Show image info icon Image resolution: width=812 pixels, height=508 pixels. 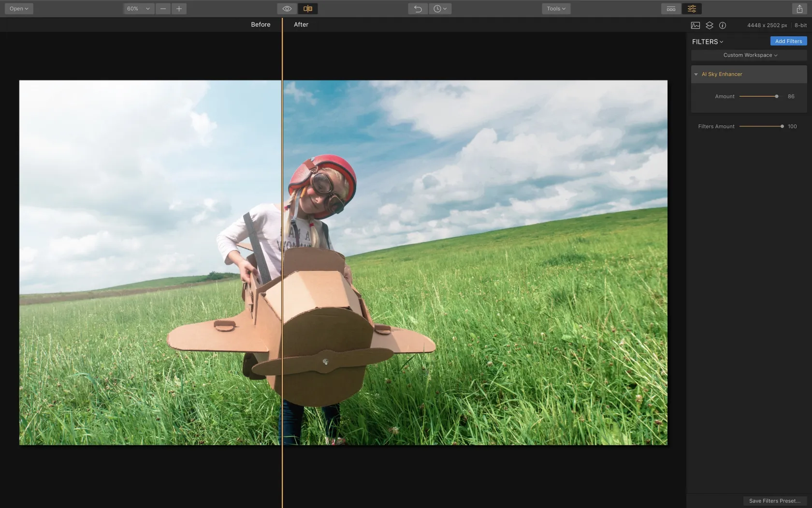(x=723, y=25)
